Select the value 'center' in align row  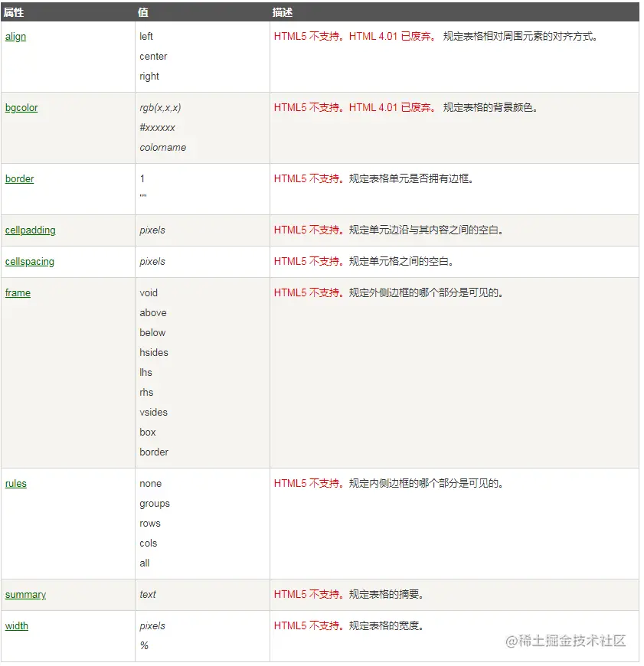tap(153, 57)
